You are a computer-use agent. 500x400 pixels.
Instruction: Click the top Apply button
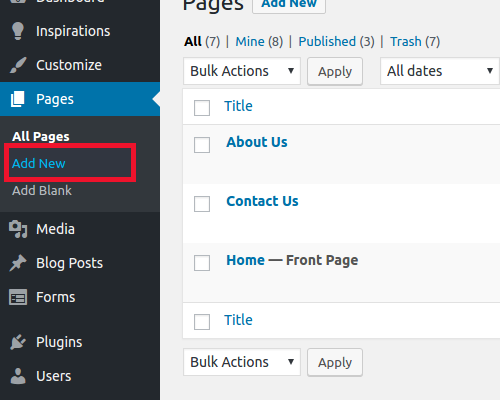[x=335, y=71]
